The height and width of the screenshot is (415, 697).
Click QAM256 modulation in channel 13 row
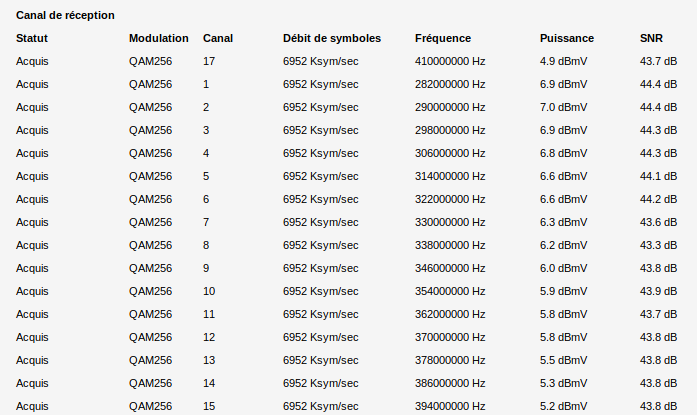150,360
